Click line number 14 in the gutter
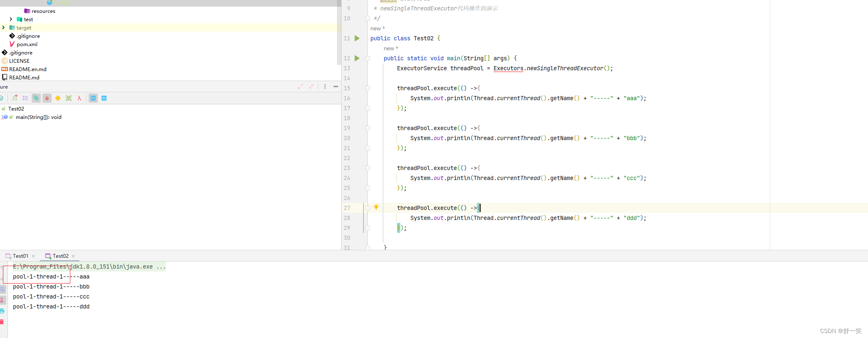Viewport: 868px width, 338px height. [x=347, y=78]
